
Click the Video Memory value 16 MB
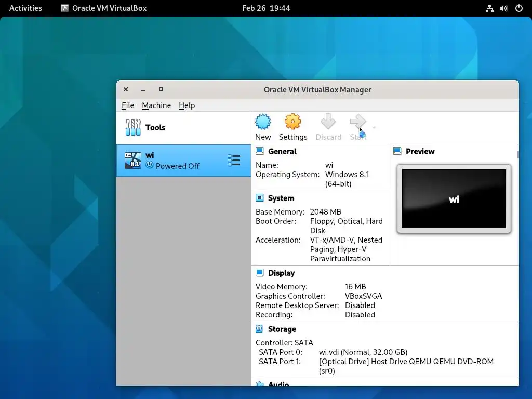point(355,286)
